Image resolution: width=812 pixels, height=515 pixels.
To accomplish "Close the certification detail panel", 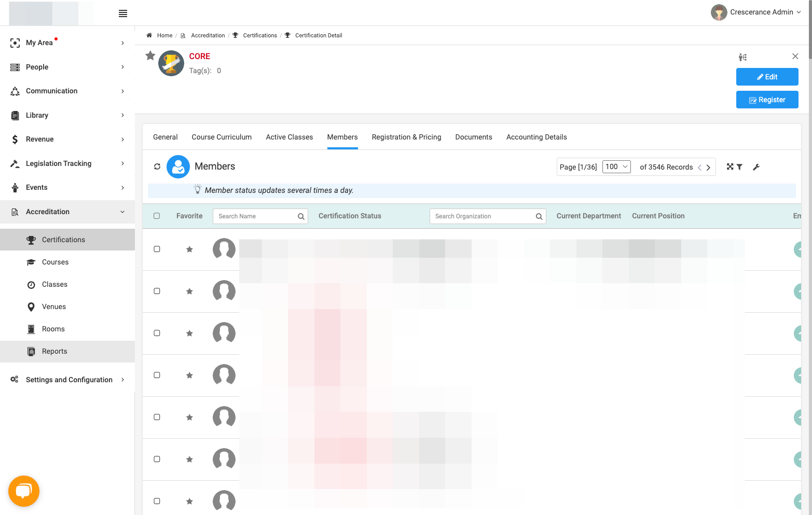I will click(x=795, y=56).
